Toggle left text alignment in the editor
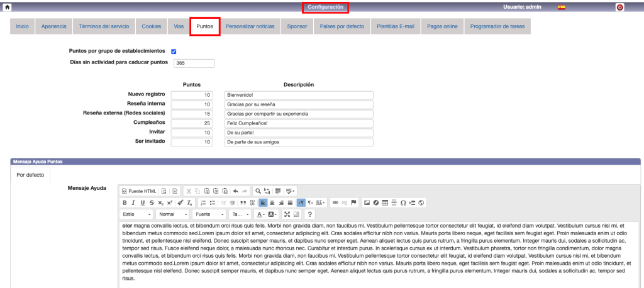 pos(263,202)
